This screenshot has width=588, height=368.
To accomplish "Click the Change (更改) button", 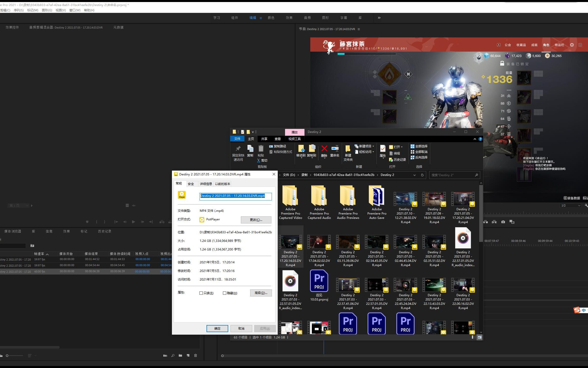I will (x=256, y=220).
